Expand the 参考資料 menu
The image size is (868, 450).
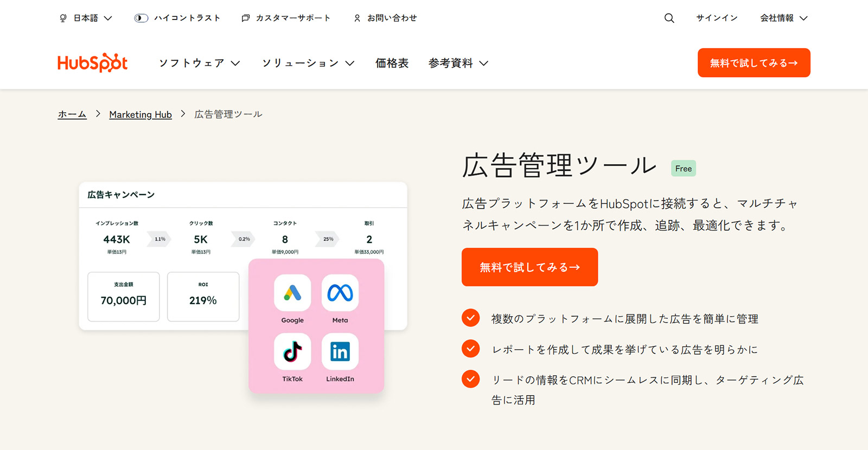458,63
